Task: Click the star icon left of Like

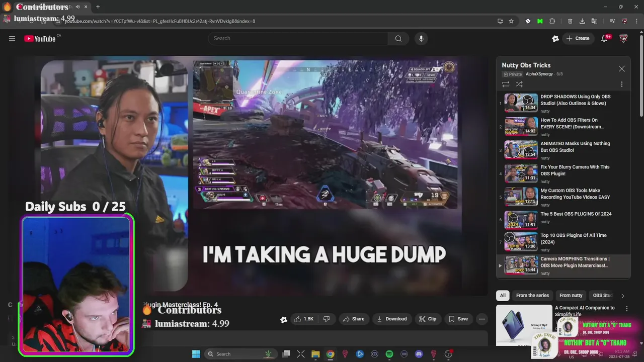Action: pos(284,319)
